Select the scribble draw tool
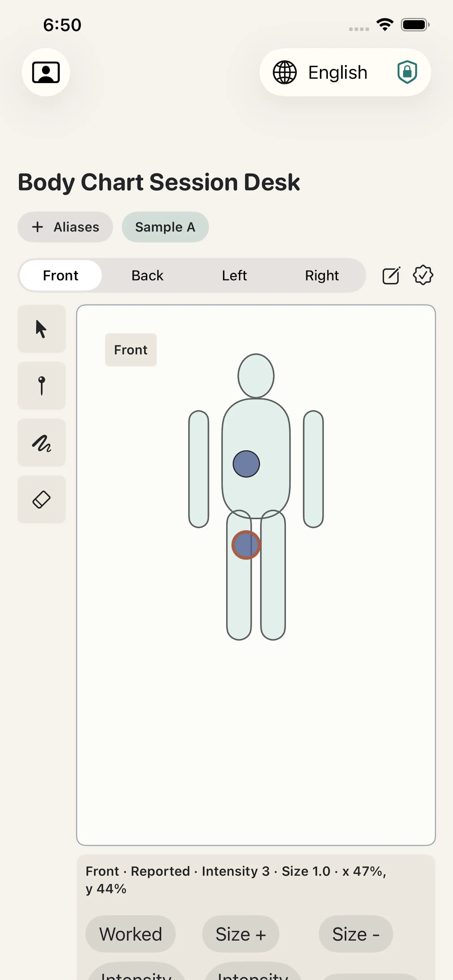453x980 pixels. pos(42,443)
